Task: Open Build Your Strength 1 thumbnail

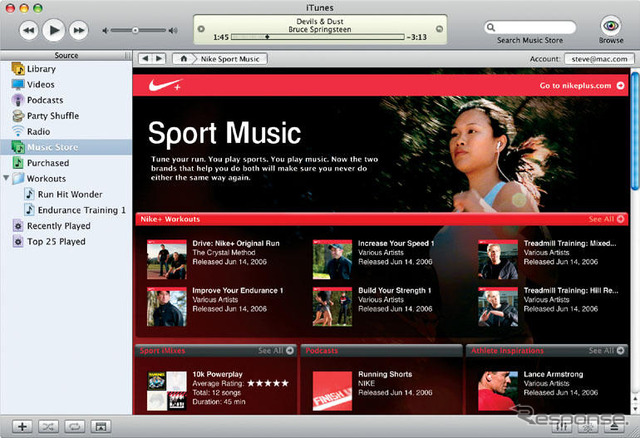Action: pyautogui.click(x=332, y=307)
